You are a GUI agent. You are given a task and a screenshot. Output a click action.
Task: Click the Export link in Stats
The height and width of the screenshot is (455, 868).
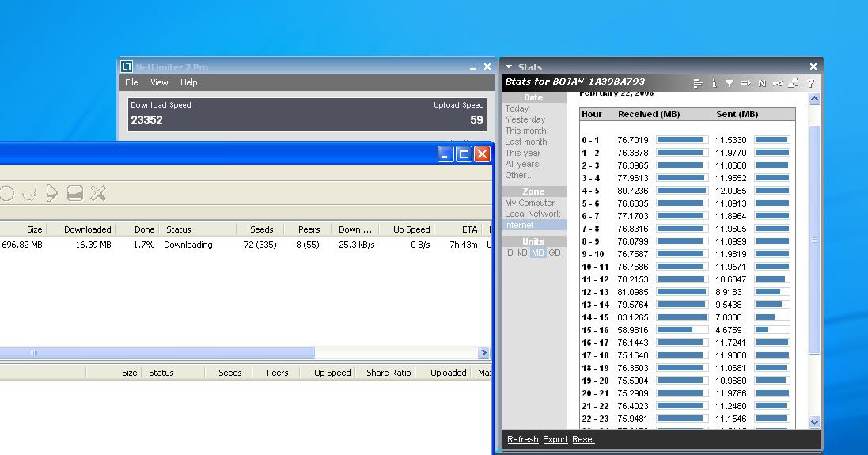(555, 439)
